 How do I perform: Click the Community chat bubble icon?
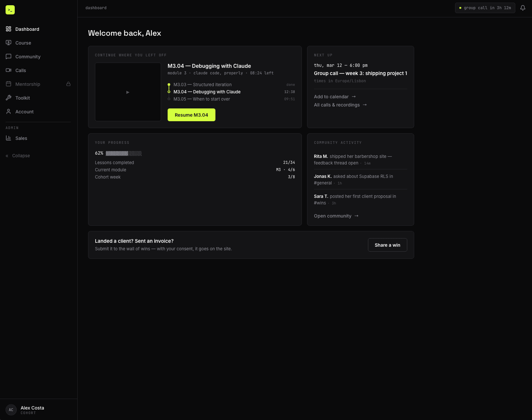(9, 56)
